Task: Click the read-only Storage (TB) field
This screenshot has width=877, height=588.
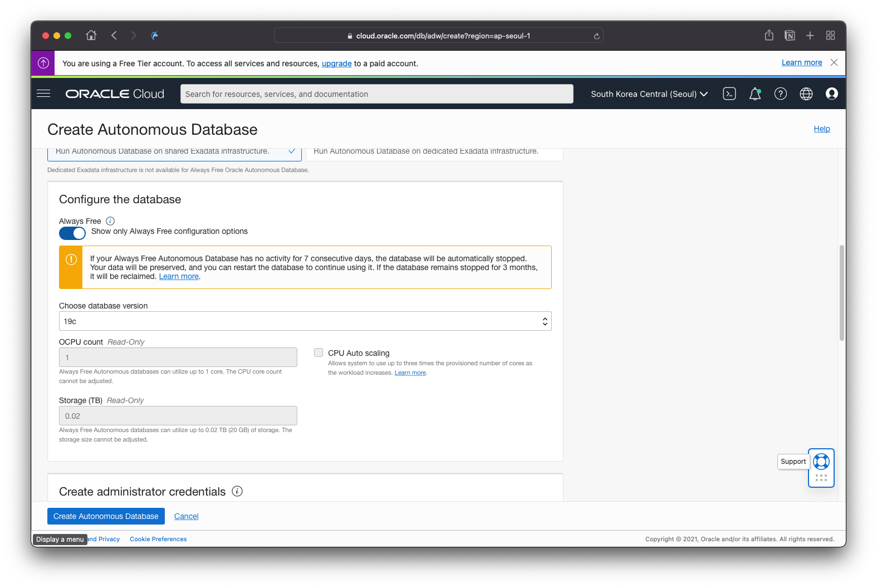Action: click(x=178, y=416)
